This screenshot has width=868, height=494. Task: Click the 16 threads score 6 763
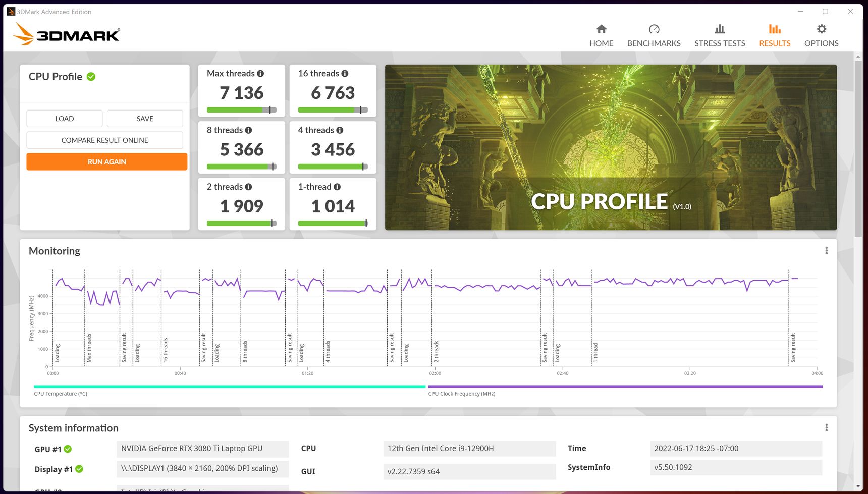(333, 93)
